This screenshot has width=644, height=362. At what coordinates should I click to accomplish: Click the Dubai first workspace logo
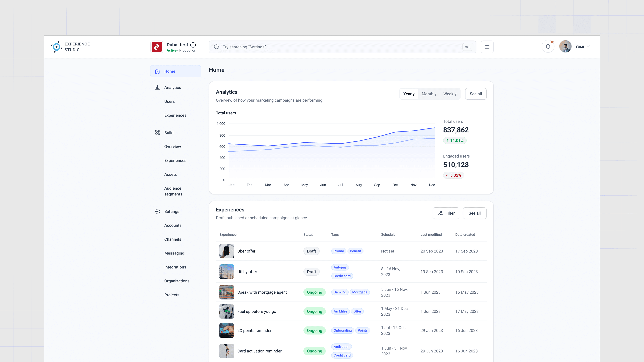[156, 47]
